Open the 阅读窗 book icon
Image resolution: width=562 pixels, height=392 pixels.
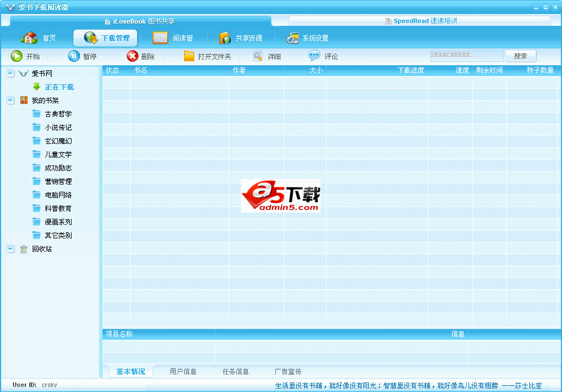tap(160, 38)
